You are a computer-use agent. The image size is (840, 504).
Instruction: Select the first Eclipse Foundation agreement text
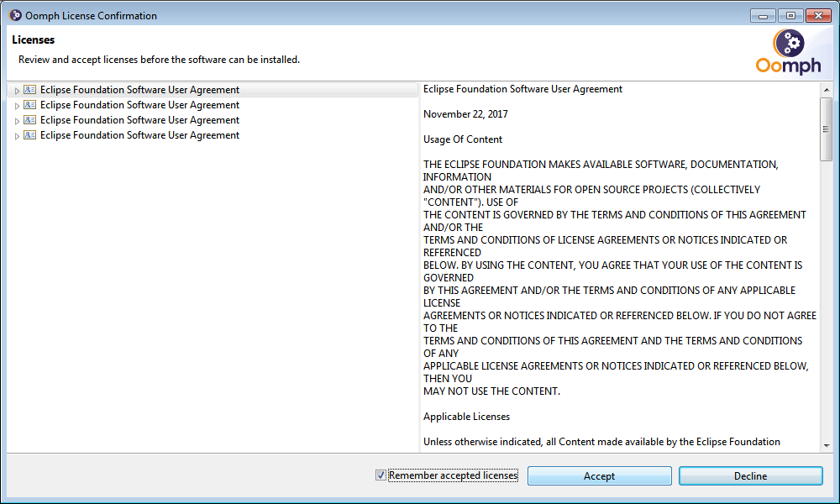(x=139, y=89)
